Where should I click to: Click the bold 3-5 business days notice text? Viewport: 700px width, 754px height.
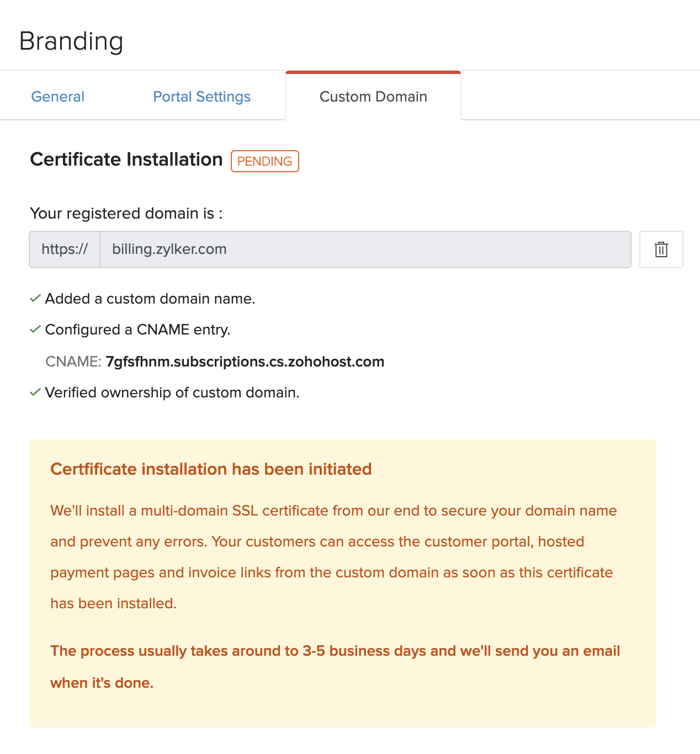[335, 666]
